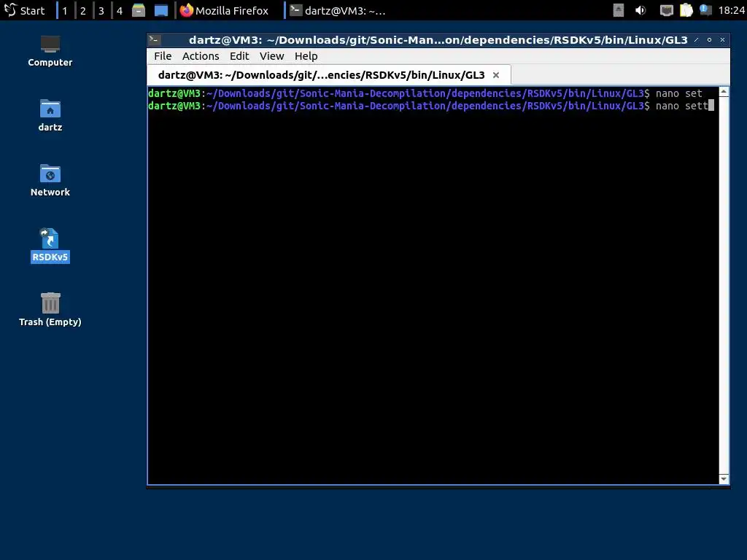This screenshot has height=560, width=747.
Task: Click the show desktop icon in taskbar
Action: click(161, 10)
